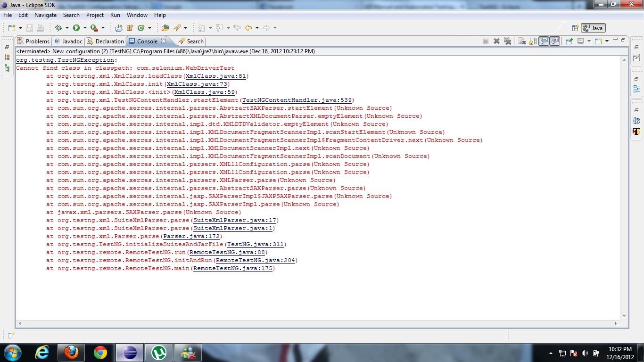Click the org.testng.TestNGException link
644x362 pixels.
point(65,60)
